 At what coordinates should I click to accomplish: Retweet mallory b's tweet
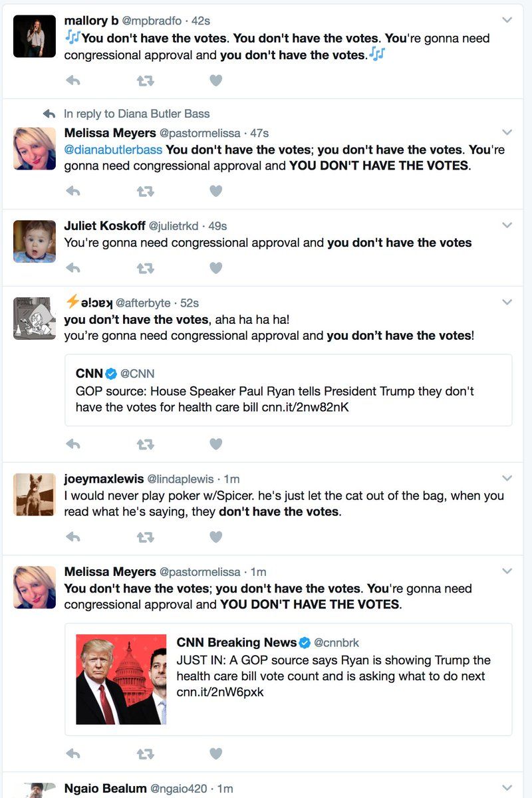(x=145, y=80)
